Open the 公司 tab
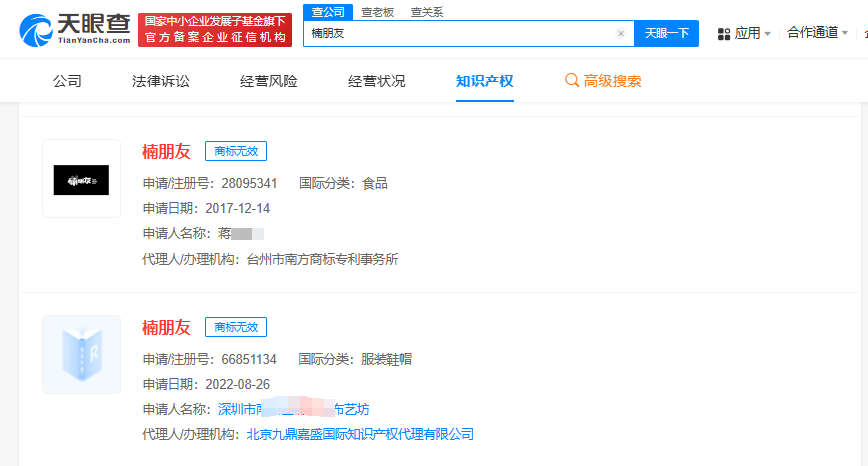 pos(67,81)
